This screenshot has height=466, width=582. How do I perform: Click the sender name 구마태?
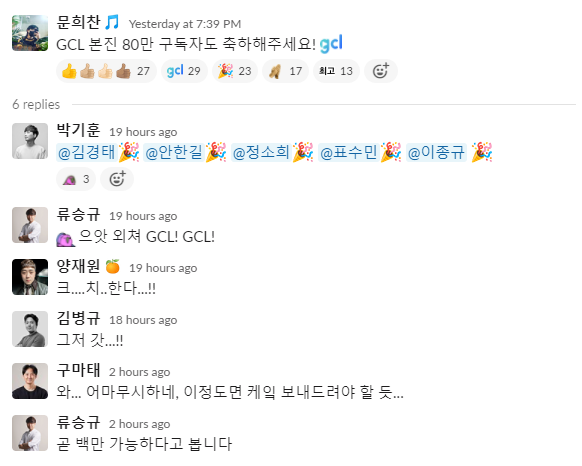click(78, 370)
